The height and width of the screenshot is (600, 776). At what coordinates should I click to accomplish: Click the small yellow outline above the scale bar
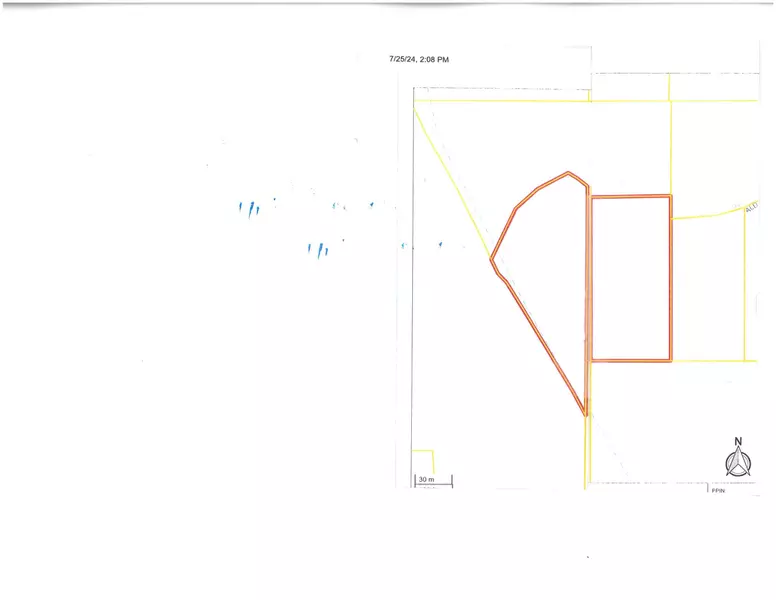[x=424, y=460]
